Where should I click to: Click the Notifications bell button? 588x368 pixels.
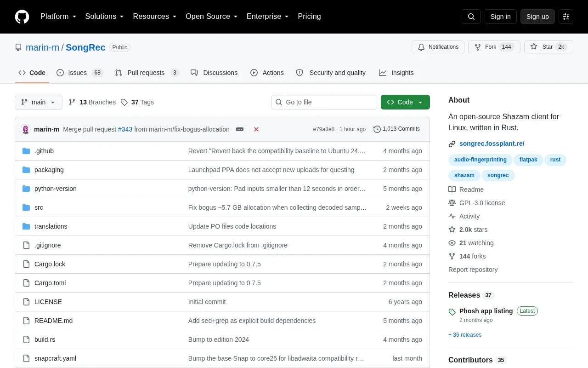coord(438,47)
